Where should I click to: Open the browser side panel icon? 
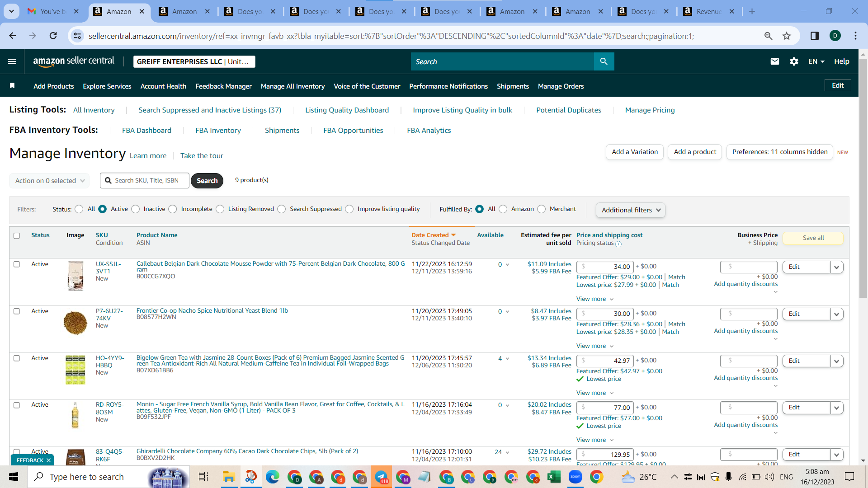tap(815, 36)
